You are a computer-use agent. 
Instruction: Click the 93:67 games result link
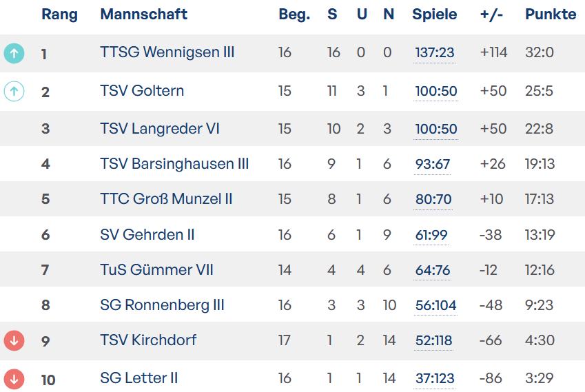coord(432,164)
